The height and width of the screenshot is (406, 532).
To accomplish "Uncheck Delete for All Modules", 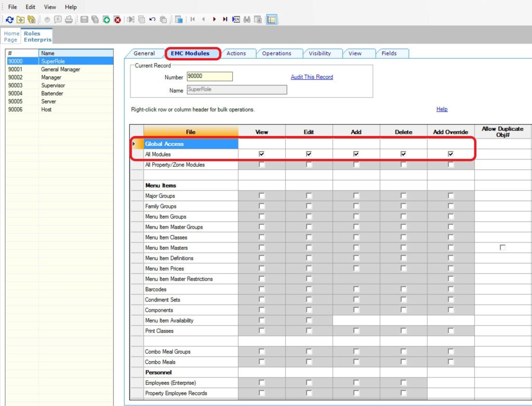I will (x=403, y=154).
